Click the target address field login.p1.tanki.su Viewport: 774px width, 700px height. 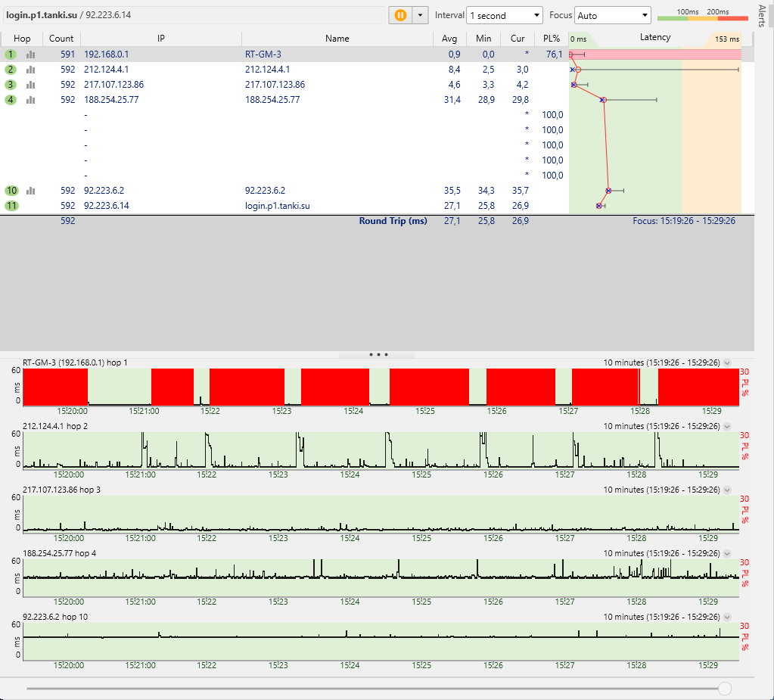(x=193, y=15)
